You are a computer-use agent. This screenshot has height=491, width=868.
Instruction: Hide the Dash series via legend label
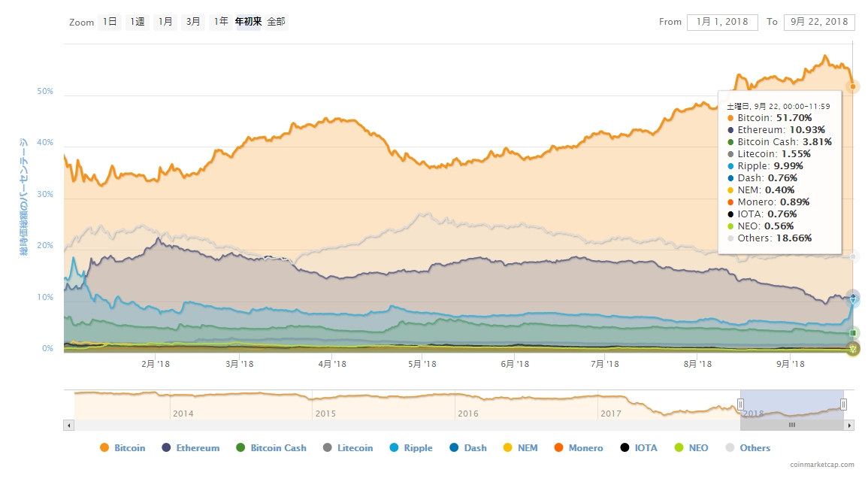click(475, 448)
